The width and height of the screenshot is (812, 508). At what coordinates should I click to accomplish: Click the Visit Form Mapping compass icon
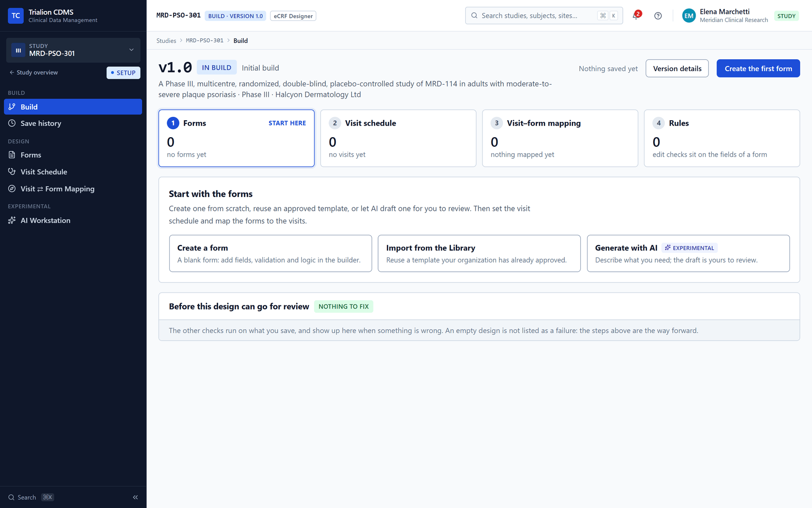tap(12, 189)
